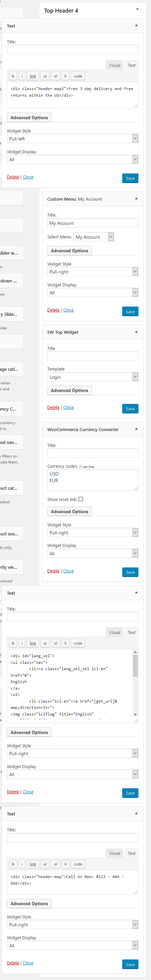
Task: Click code area with Free 3 day delivery
Action: tap(72, 95)
